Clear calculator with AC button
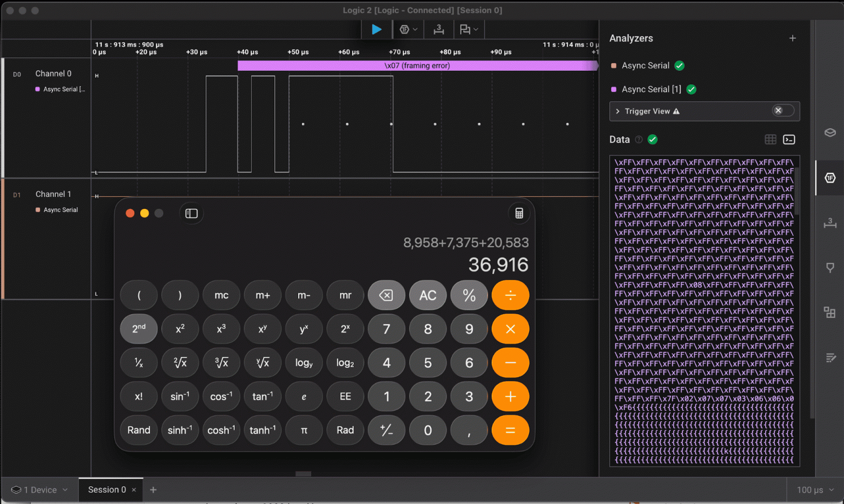Screen dimensions: 844x504 (427, 295)
